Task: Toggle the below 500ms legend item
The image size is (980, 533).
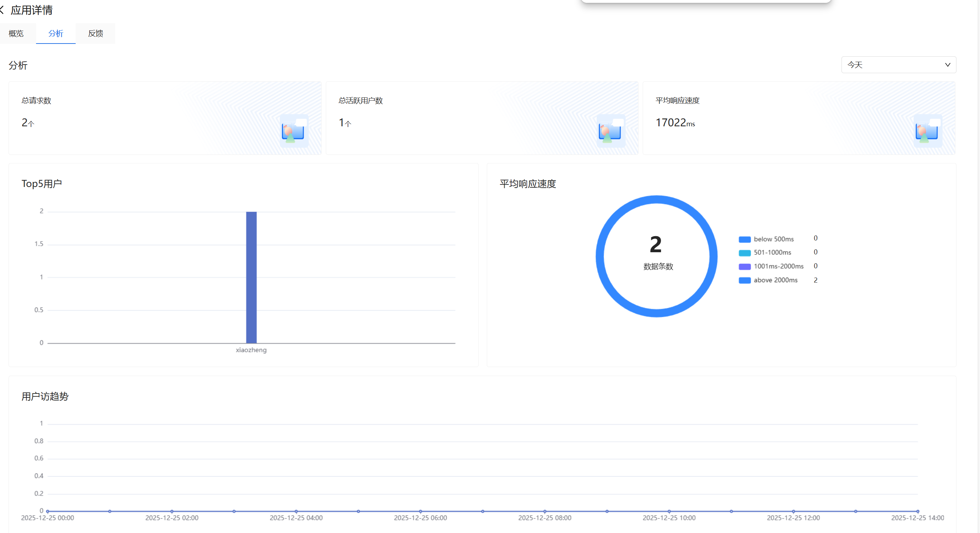Action: coord(773,239)
